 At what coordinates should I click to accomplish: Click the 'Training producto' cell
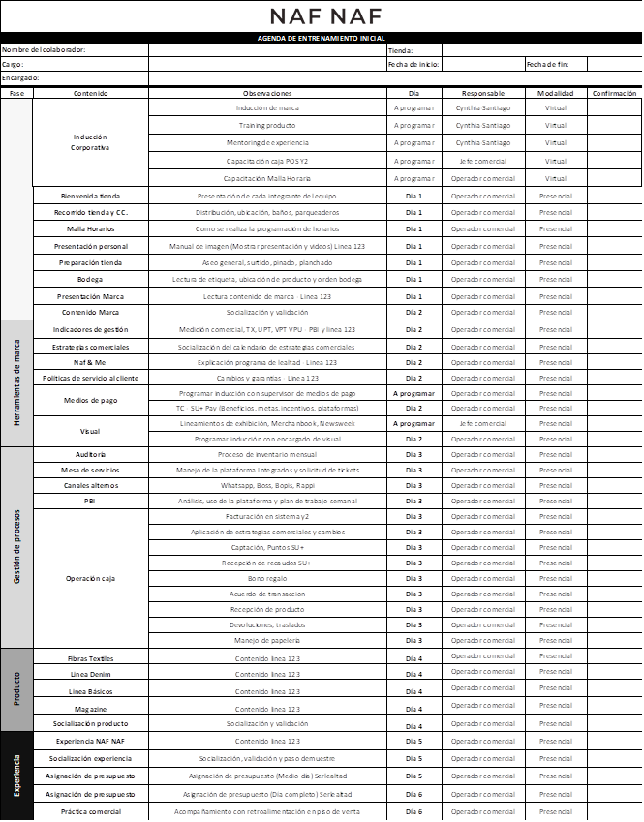[267, 125]
